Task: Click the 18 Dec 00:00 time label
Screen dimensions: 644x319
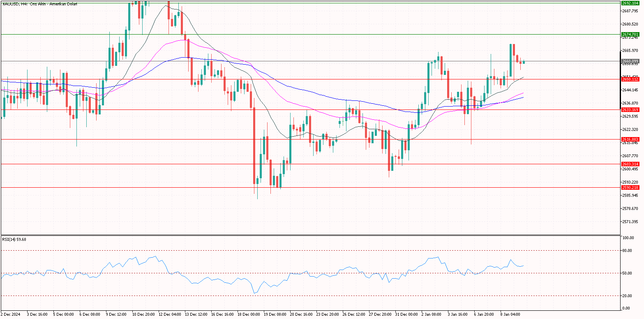Action: 248,314
